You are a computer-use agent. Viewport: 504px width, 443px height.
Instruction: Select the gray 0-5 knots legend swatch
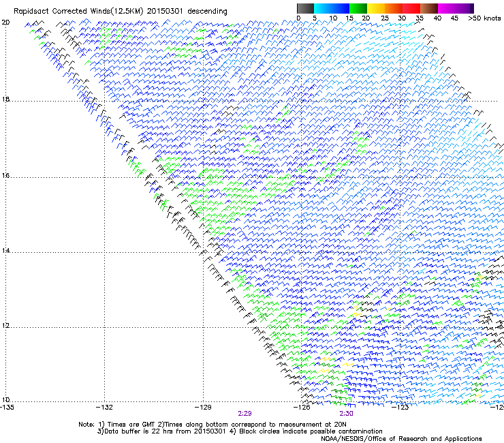pyautogui.click(x=305, y=8)
